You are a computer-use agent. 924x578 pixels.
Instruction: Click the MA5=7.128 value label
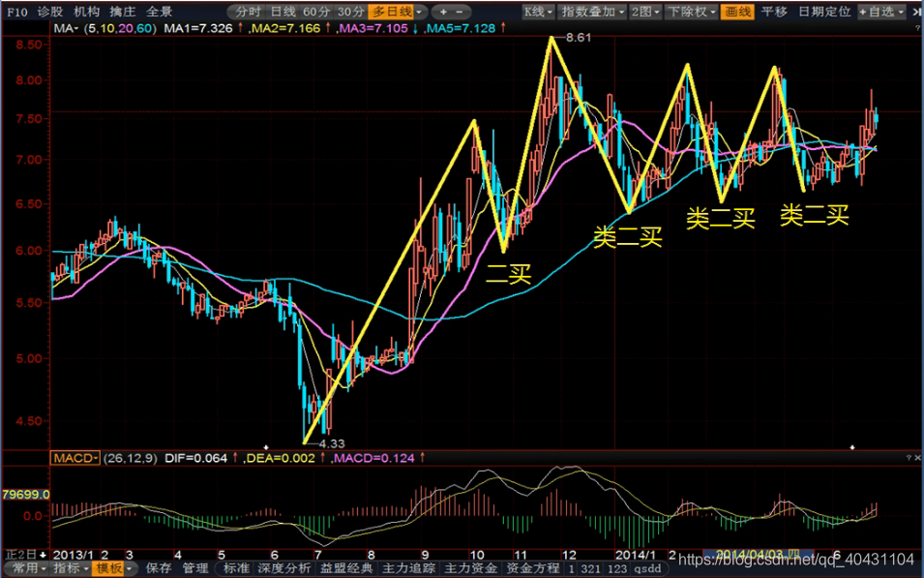click(x=460, y=28)
